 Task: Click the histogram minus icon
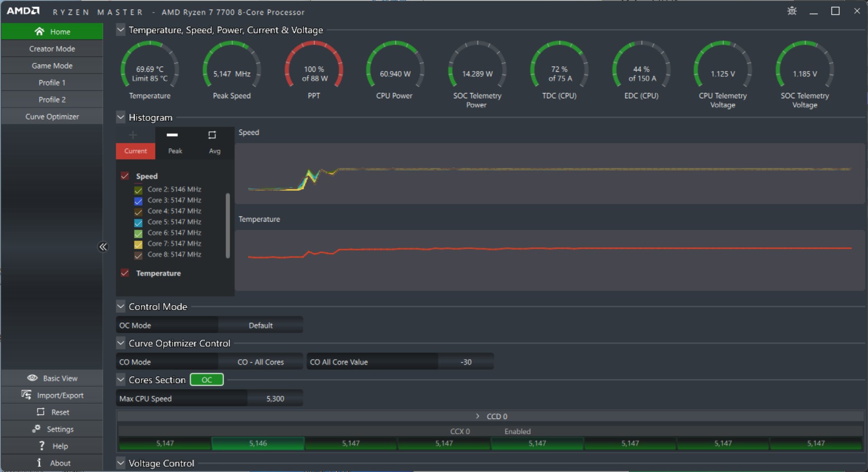172,135
